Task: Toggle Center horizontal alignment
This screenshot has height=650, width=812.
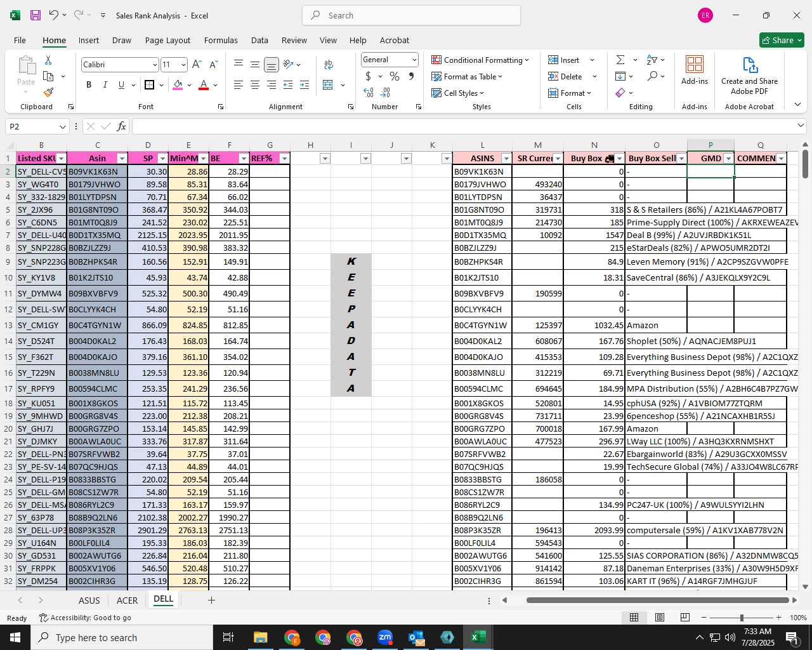Action: [254, 85]
